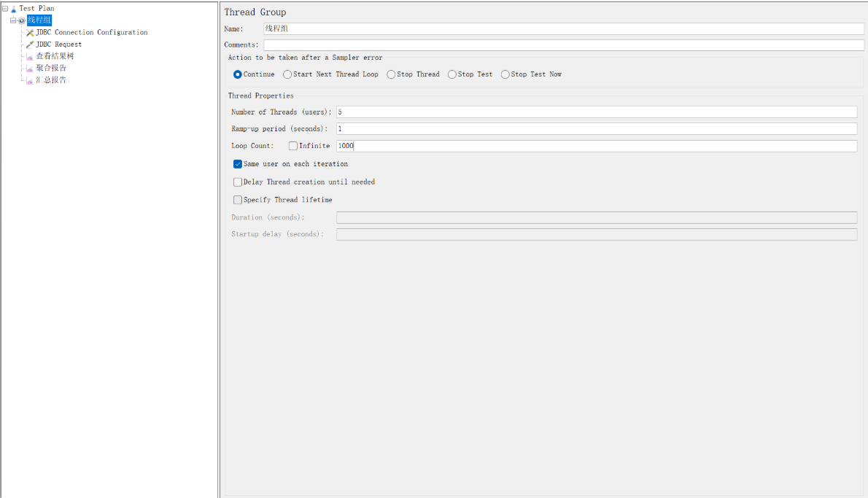Open the JDBC Request element
The image size is (868, 498).
(58, 44)
